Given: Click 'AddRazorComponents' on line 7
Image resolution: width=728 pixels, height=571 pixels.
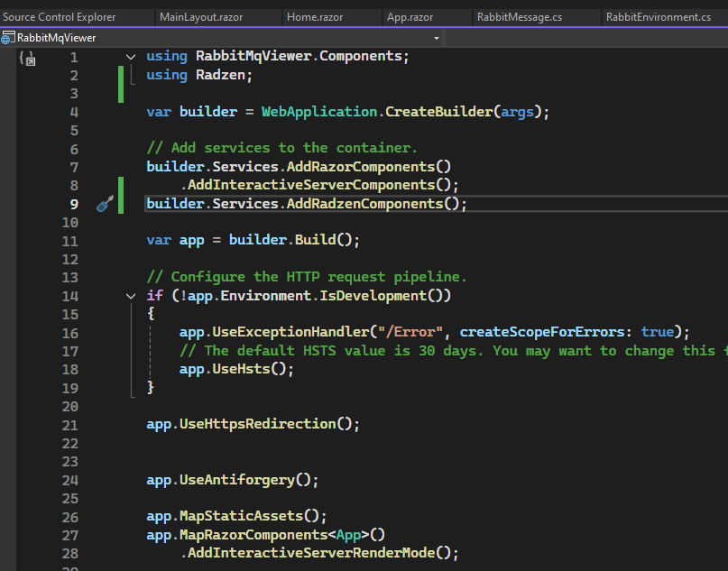Looking at the screenshot, I should (360, 167).
